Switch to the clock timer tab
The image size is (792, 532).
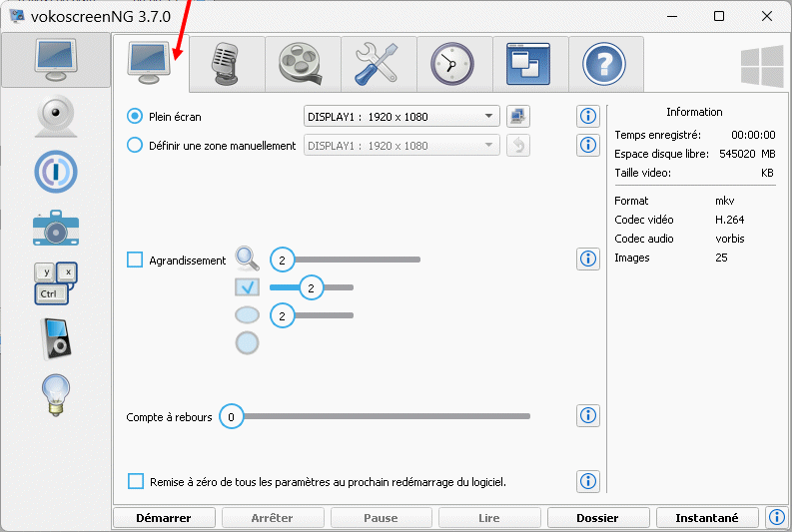coord(454,64)
